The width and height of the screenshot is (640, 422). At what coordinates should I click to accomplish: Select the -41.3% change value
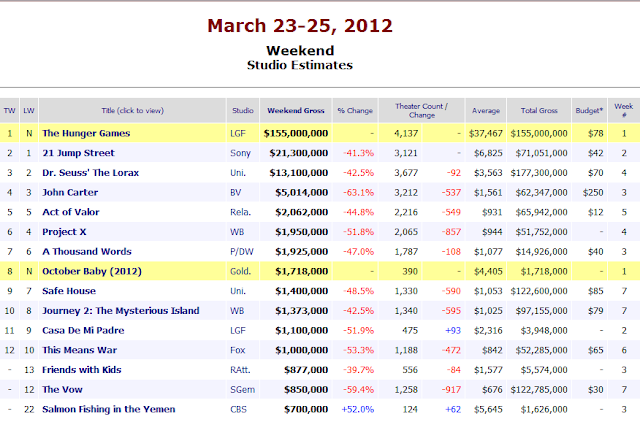tap(358, 153)
